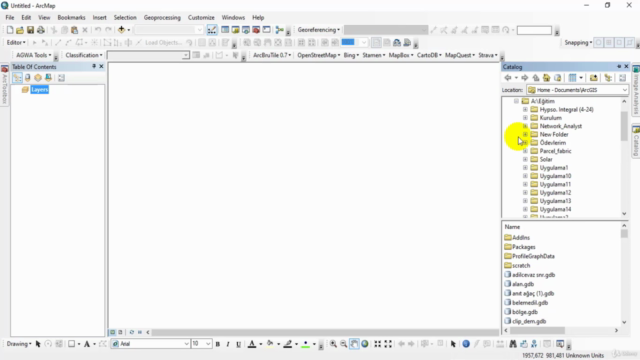640x360 pixels.
Task: Pick the font color swatch
Action: click(x=252, y=344)
